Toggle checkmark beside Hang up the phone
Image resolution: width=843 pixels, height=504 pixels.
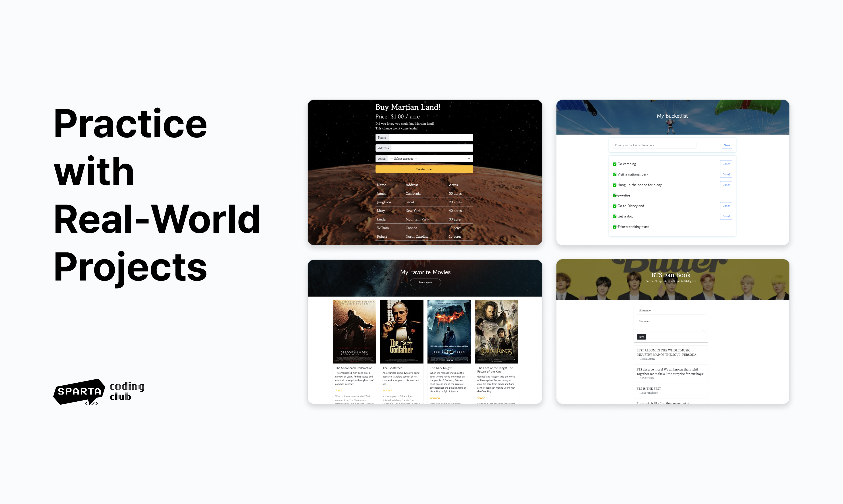coord(615,185)
